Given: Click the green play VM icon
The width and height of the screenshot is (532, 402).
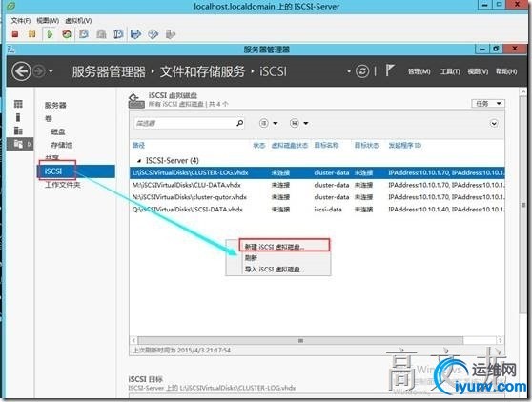Looking at the screenshot, I should coord(51,34).
